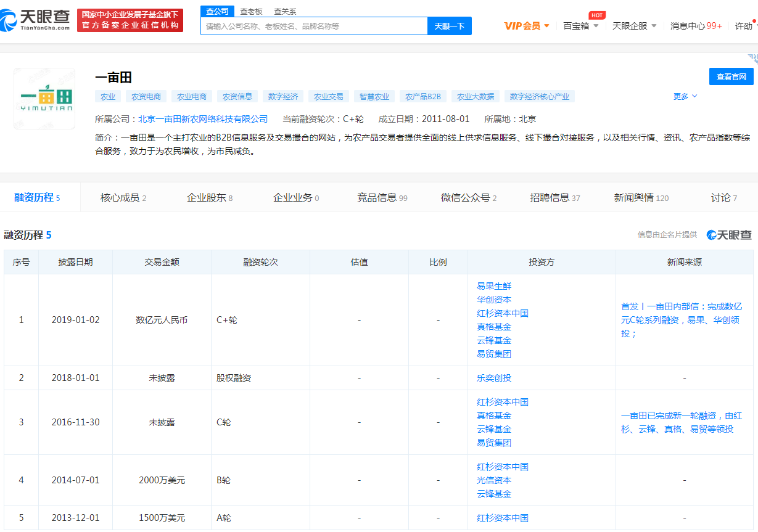758x532 pixels.
Task: Open 消息中心 notifications
Action: (696, 26)
